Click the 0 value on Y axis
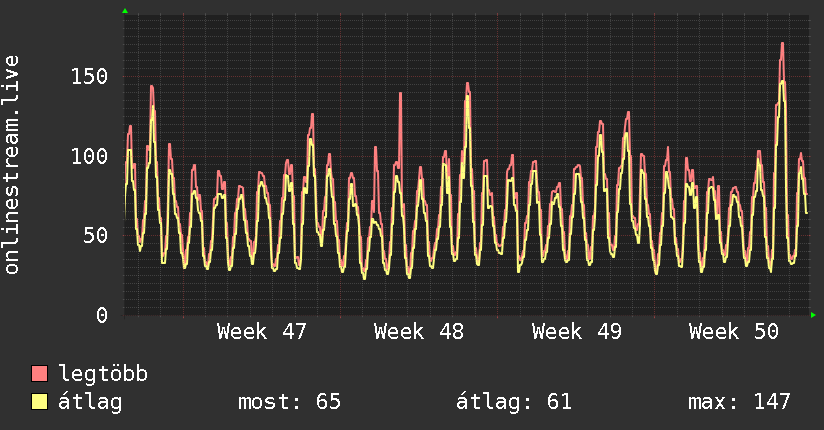The image size is (824, 430). point(102,315)
